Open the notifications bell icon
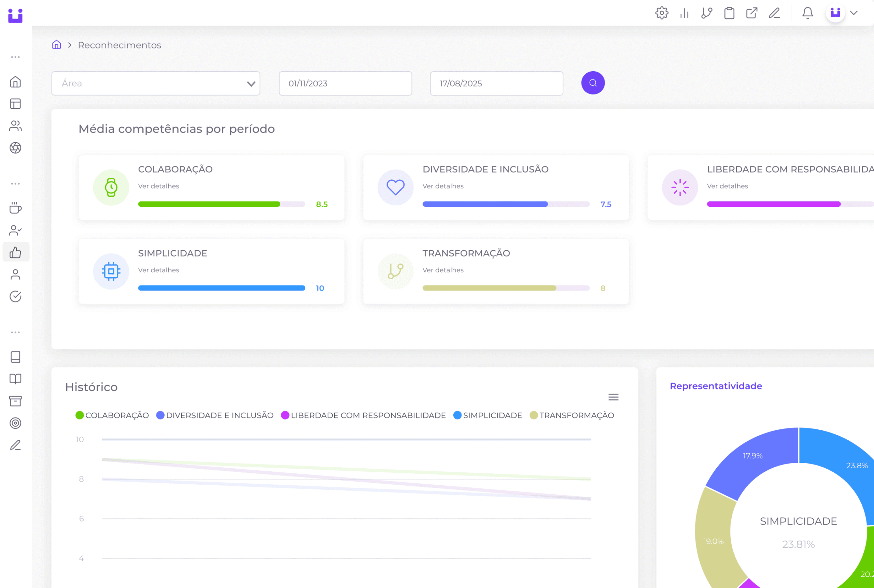This screenshot has width=874, height=588. tap(807, 13)
